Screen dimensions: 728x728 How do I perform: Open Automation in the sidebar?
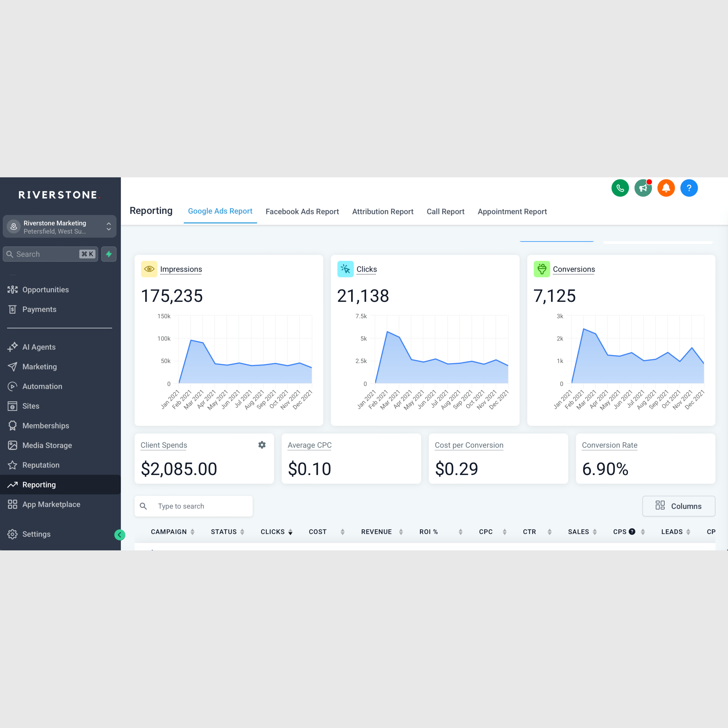tap(42, 386)
